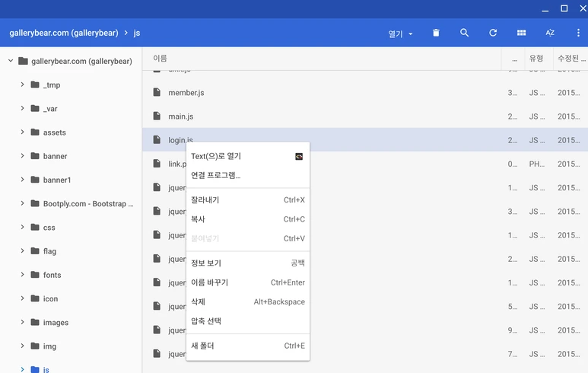Collapse the gallerybear.com root folder

(11, 61)
